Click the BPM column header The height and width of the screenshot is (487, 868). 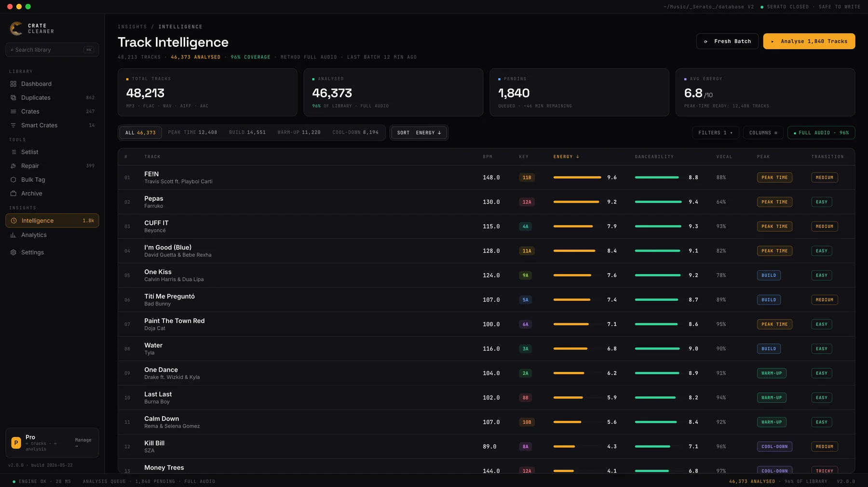(488, 157)
